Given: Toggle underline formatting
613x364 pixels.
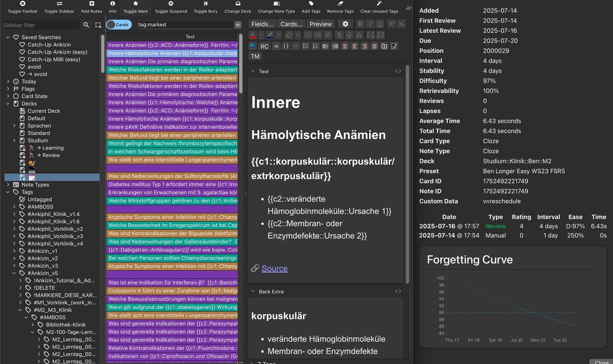Looking at the screenshot, I should point(380,24).
